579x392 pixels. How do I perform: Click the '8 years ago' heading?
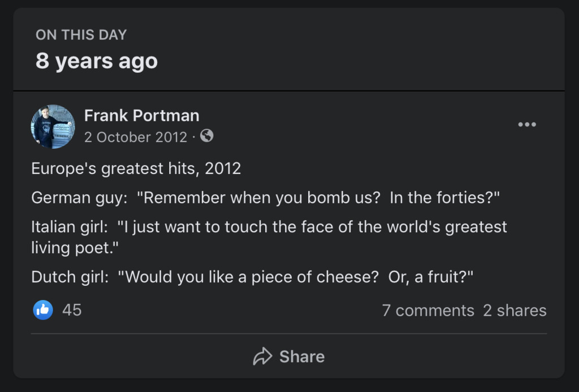click(96, 61)
